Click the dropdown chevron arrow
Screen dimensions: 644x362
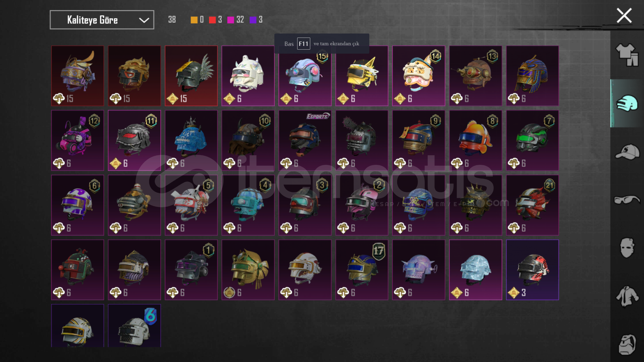pyautogui.click(x=144, y=20)
